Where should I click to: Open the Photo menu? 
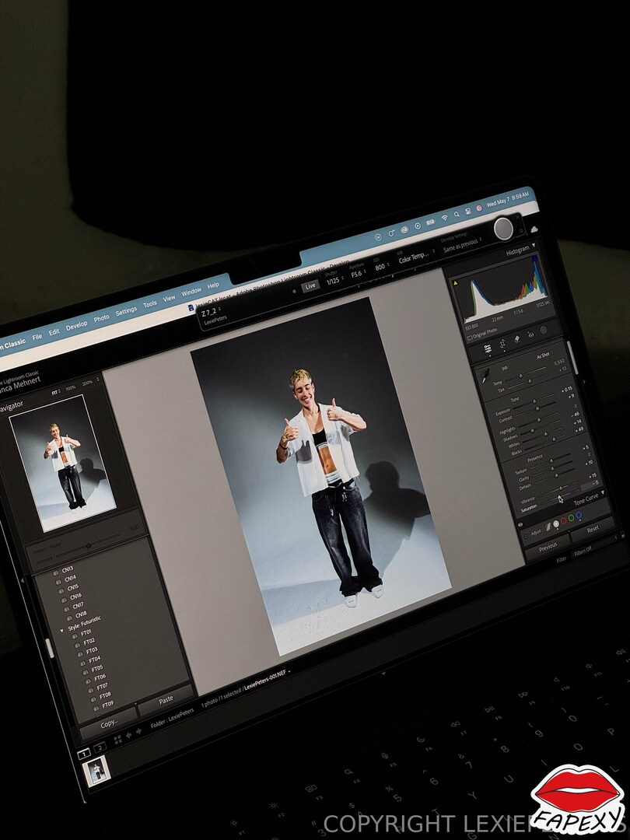pos(101,318)
